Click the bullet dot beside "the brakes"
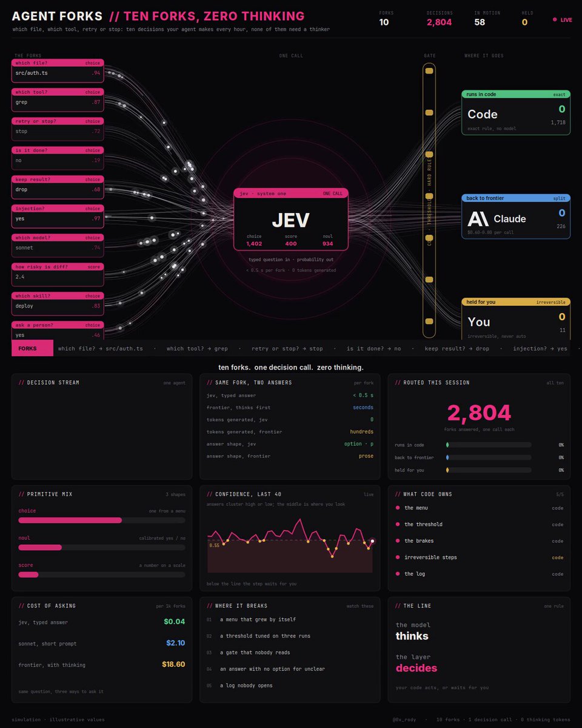582x728 pixels. coord(398,541)
